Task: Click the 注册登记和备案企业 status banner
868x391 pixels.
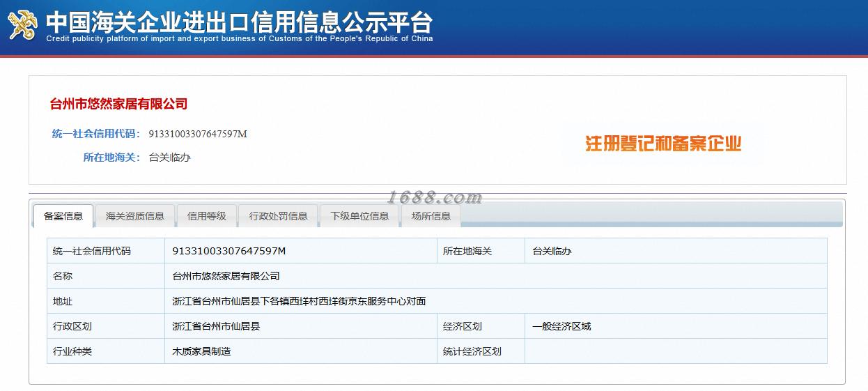Action: 663,144
